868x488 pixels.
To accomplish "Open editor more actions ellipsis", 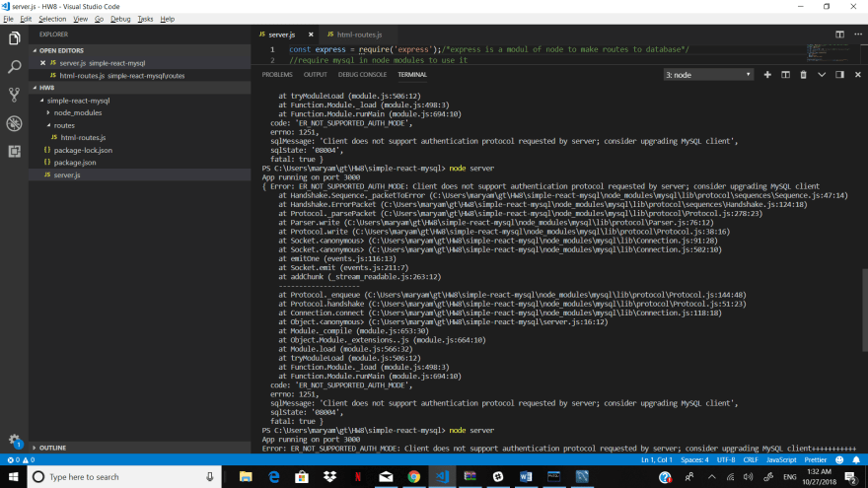I will pyautogui.click(x=858, y=35).
